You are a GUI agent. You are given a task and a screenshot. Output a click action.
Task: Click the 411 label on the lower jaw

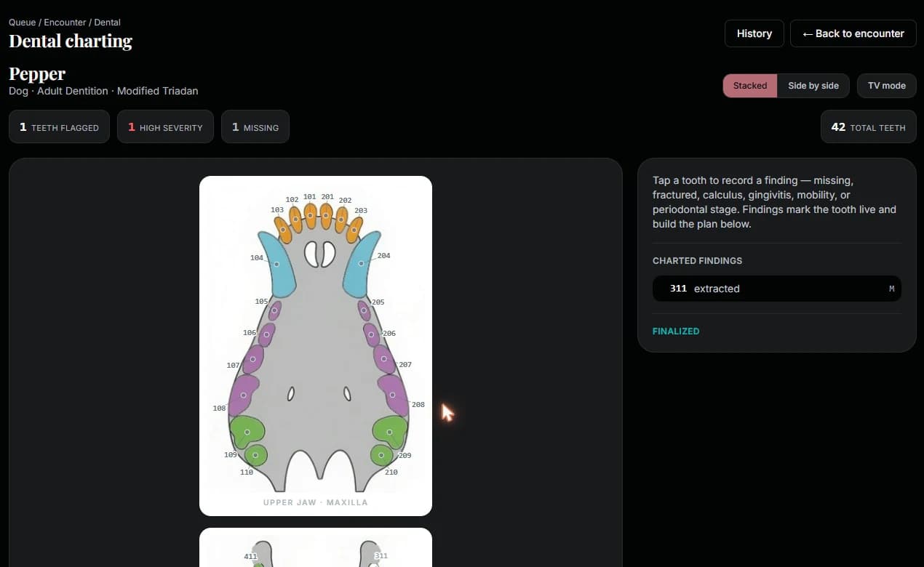coord(250,556)
